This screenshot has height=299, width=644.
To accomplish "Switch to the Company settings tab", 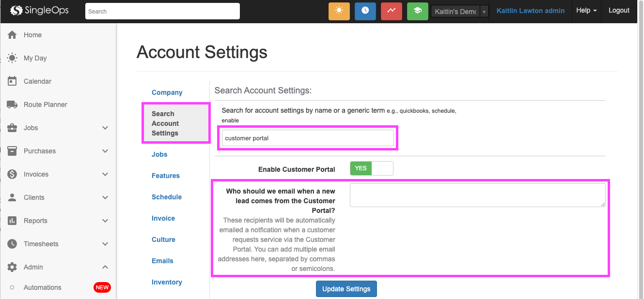I will [167, 92].
